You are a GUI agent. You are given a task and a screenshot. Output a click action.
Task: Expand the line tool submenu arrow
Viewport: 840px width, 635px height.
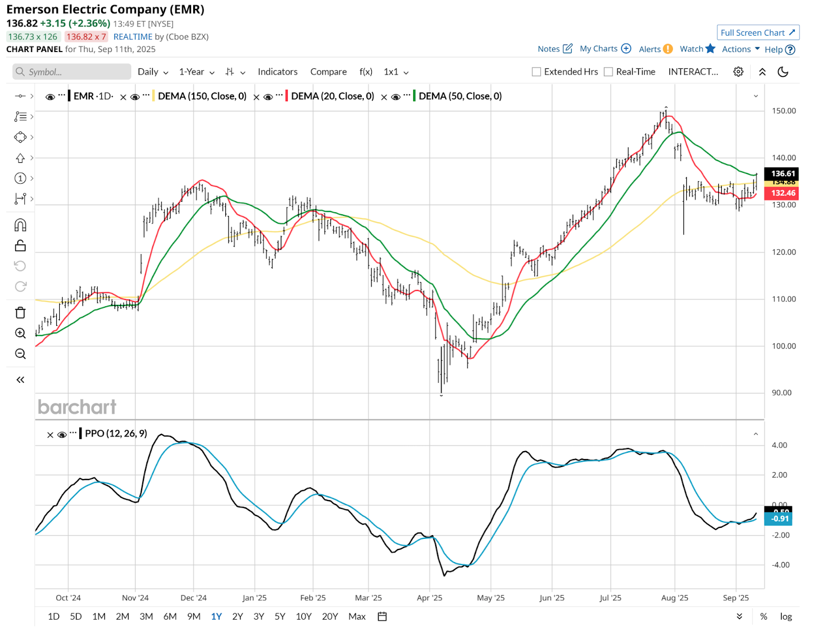coord(31,96)
